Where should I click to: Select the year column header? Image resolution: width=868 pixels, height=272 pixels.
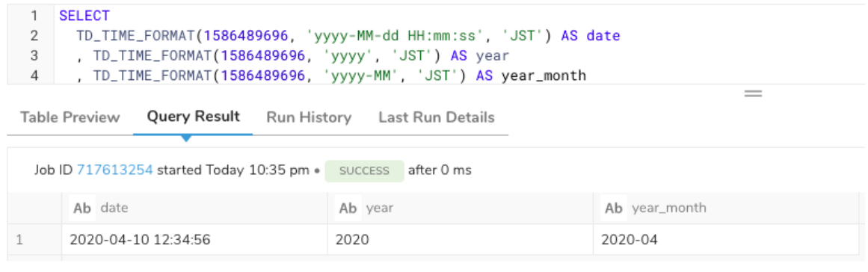(x=460, y=208)
